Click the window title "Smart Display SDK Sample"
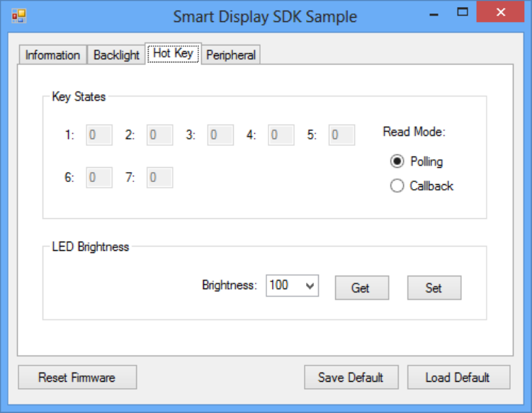This screenshot has width=532, height=413. coord(265,16)
